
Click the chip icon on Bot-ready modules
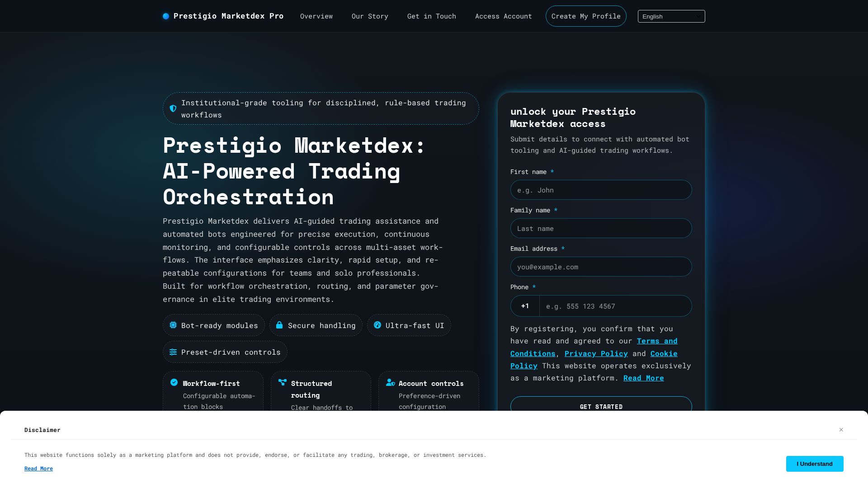(x=173, y=325)
